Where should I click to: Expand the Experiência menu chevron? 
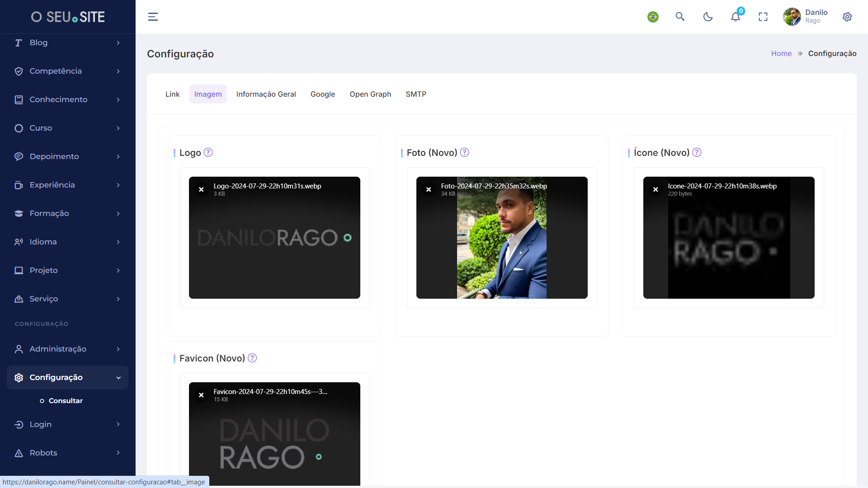(x=118, y=185)
